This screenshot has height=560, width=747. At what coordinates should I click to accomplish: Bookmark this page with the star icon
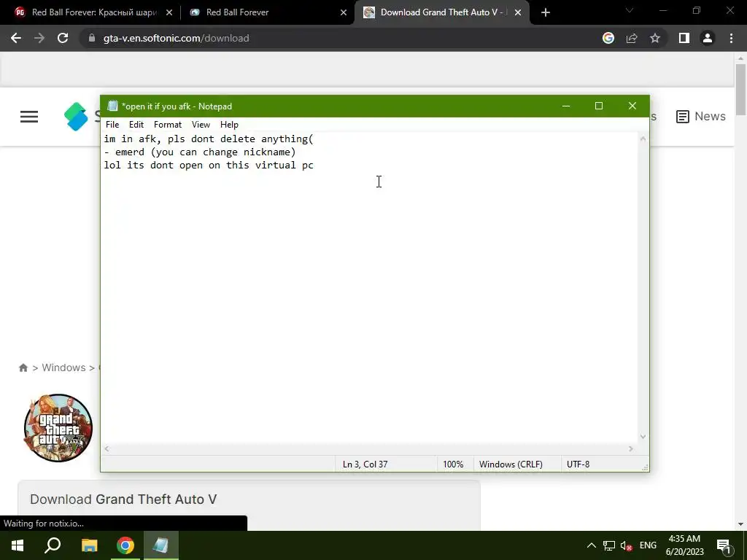point(655,38)
